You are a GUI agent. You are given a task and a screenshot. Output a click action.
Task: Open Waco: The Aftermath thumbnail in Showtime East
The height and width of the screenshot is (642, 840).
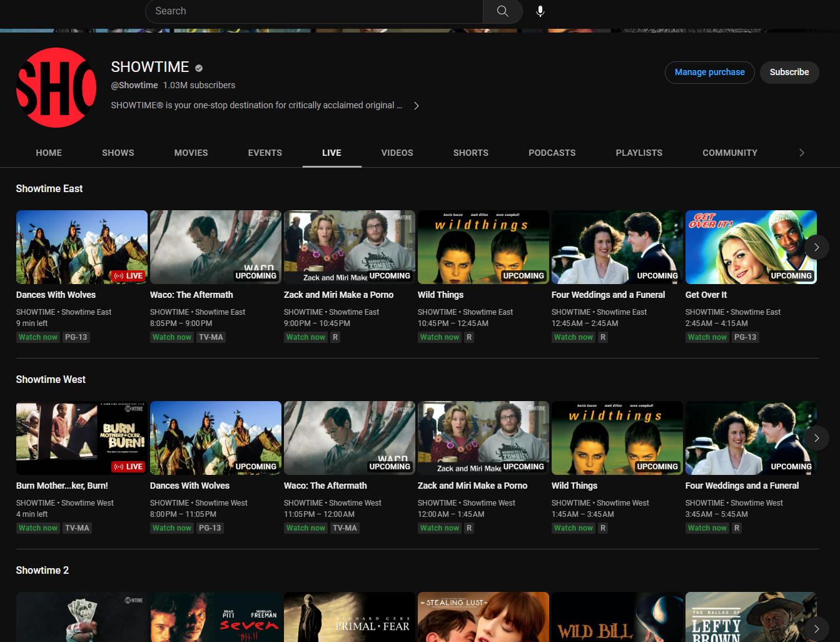pos(216,247)
